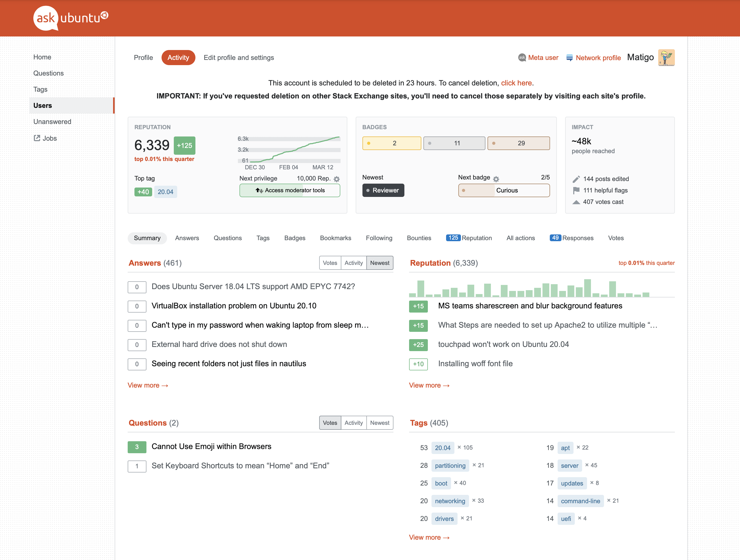The image size is (740, 560).
Task: Open Cannot Use Emoji within Browsers question
Action: point(211,447)
